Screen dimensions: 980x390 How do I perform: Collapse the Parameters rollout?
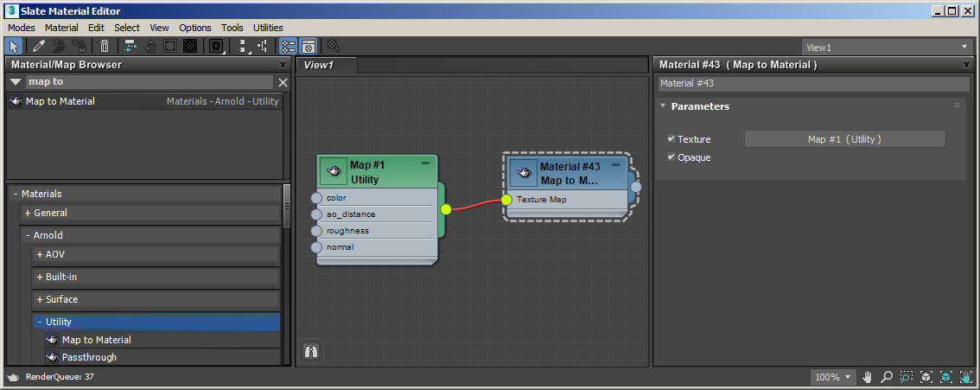click(x=663, y=106)
